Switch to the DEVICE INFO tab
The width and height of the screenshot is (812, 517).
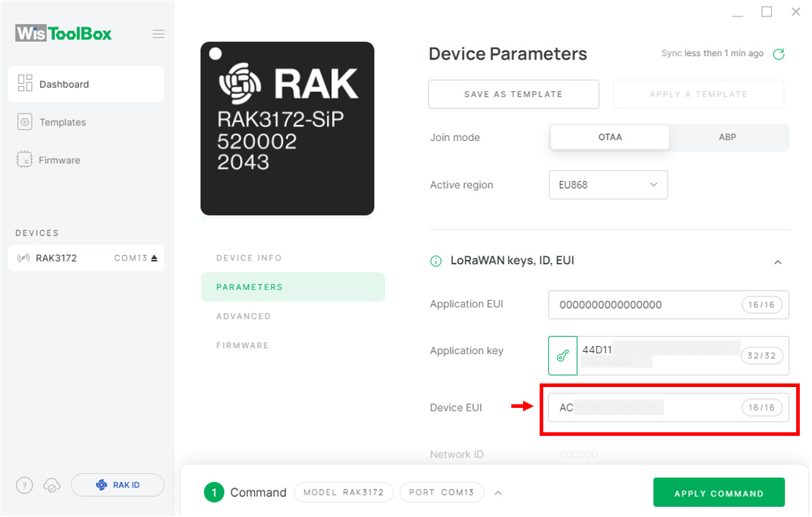click(249, 258)
